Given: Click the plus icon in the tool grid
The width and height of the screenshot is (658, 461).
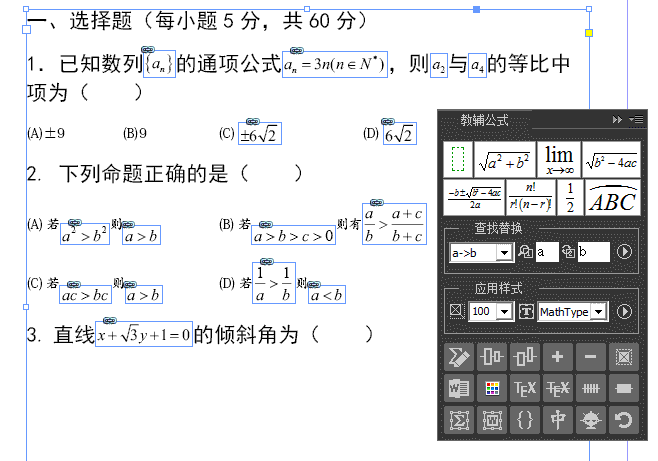Looking at the screenshot, I should tap(558, 357).
